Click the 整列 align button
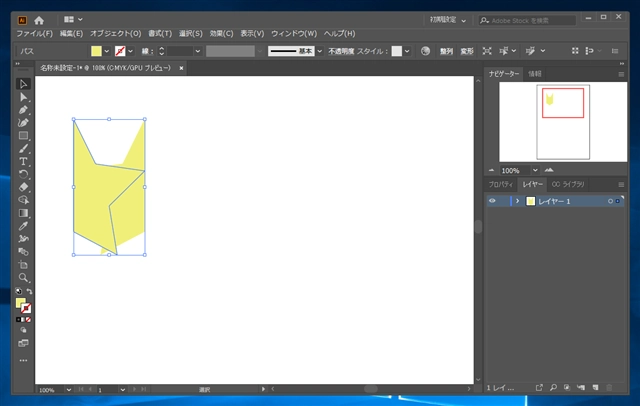Screen dimensions: 640x406 [x=446, y=51]
